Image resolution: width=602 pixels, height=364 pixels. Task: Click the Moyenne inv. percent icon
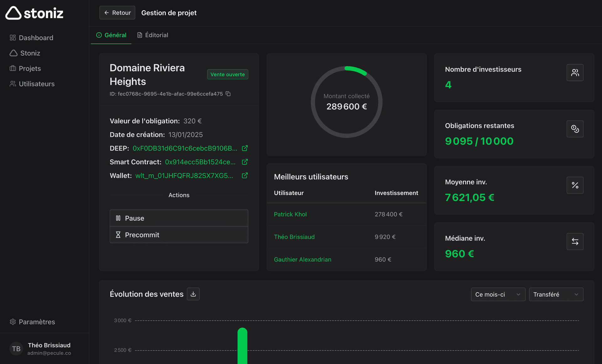575,185
